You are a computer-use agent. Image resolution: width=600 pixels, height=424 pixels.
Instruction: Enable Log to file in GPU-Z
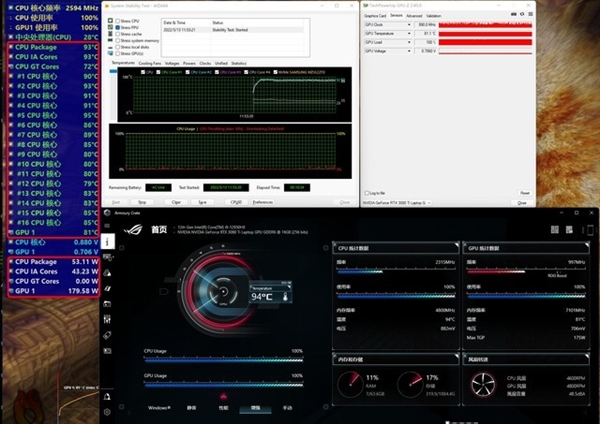367,193
